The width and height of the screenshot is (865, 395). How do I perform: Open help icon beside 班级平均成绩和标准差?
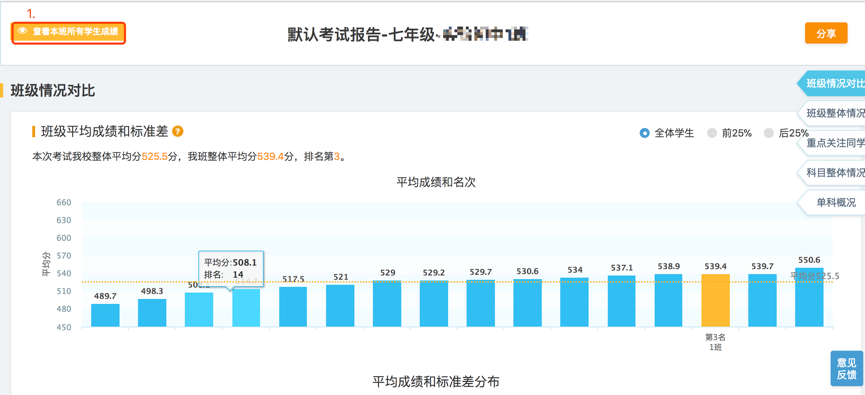pyautogui.click(x=178, y=132)
